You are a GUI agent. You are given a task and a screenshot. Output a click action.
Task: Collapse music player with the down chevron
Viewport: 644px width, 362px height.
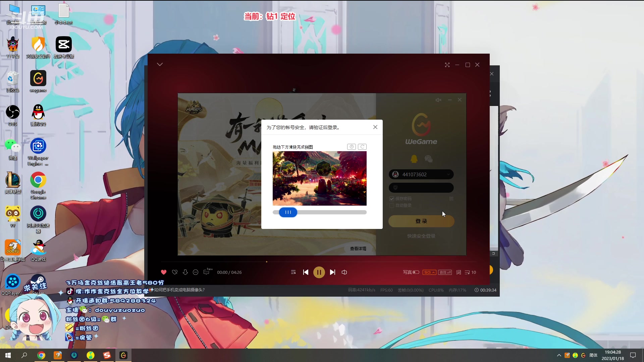160,64
